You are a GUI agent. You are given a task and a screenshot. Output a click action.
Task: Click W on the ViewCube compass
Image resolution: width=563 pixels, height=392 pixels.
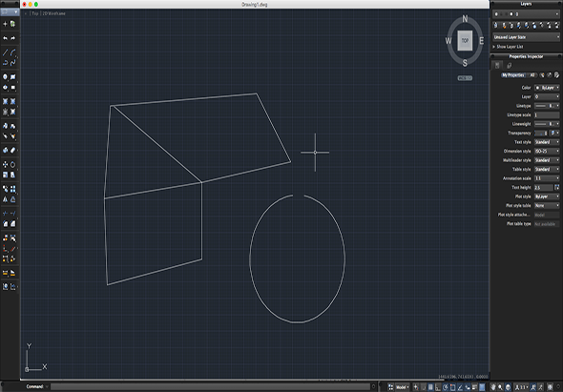(448, 41)
